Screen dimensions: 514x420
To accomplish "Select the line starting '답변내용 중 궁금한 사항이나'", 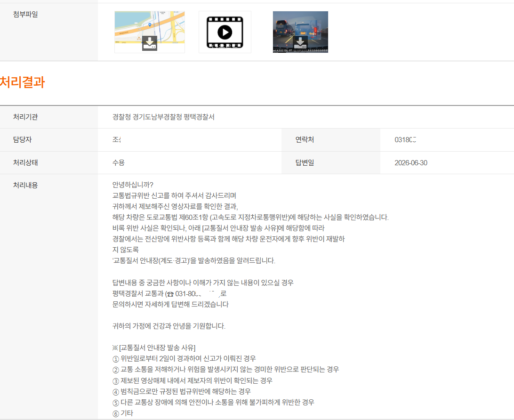I will (x=203, y=283).
